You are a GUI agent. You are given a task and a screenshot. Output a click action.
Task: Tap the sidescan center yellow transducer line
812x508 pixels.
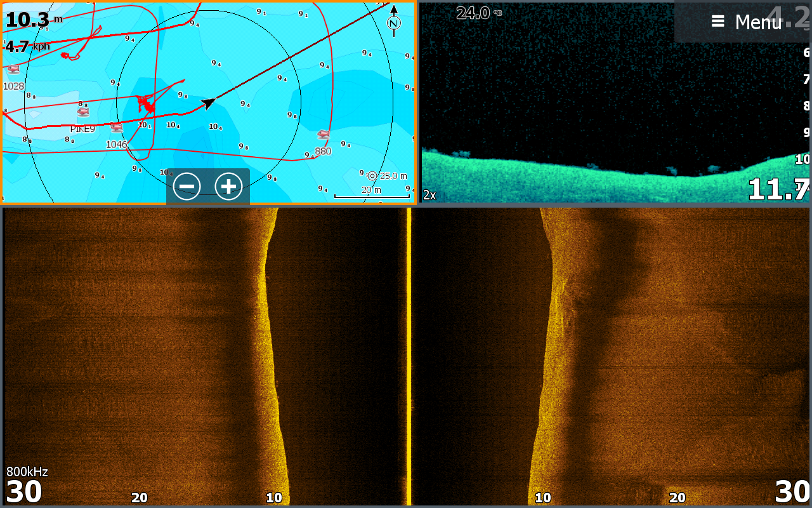point(409,356)
